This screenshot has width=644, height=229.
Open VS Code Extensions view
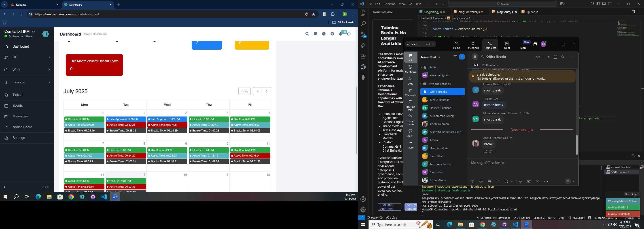coord(363,56)
